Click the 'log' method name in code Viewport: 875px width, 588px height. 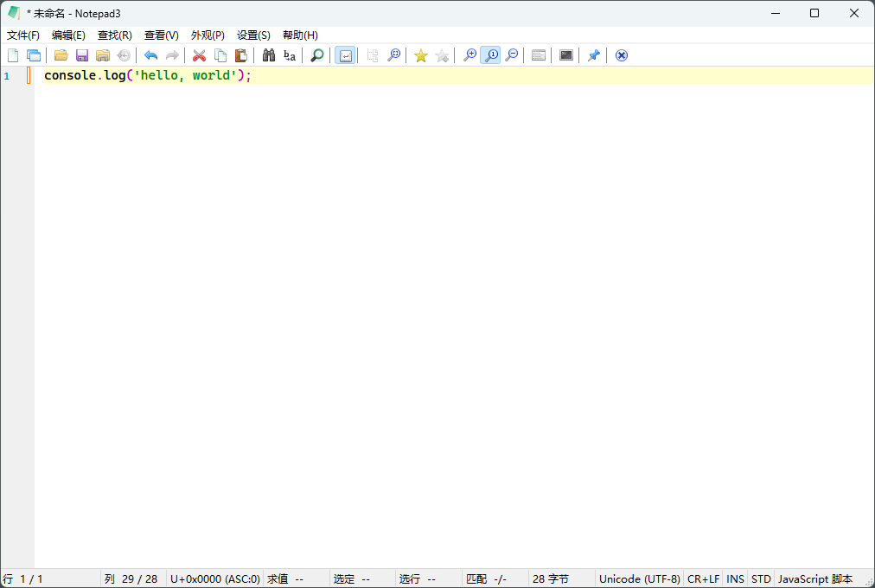(x=115, y=75)
